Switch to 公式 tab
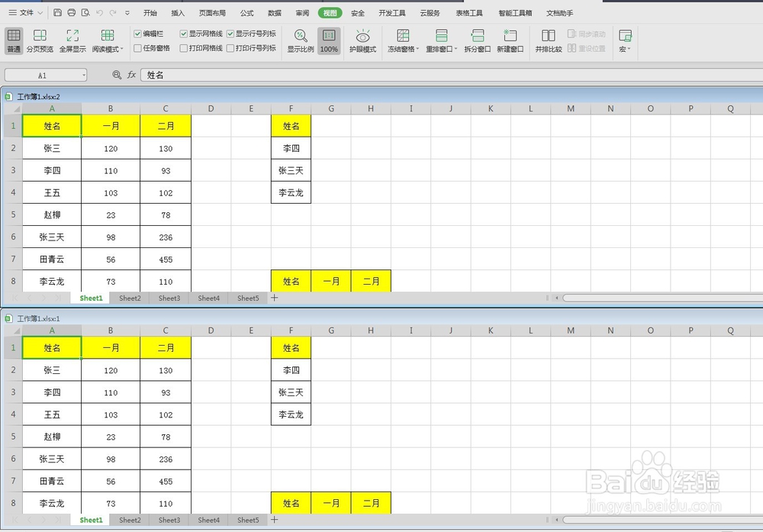763x532 pixels. [x=246, y=13]
